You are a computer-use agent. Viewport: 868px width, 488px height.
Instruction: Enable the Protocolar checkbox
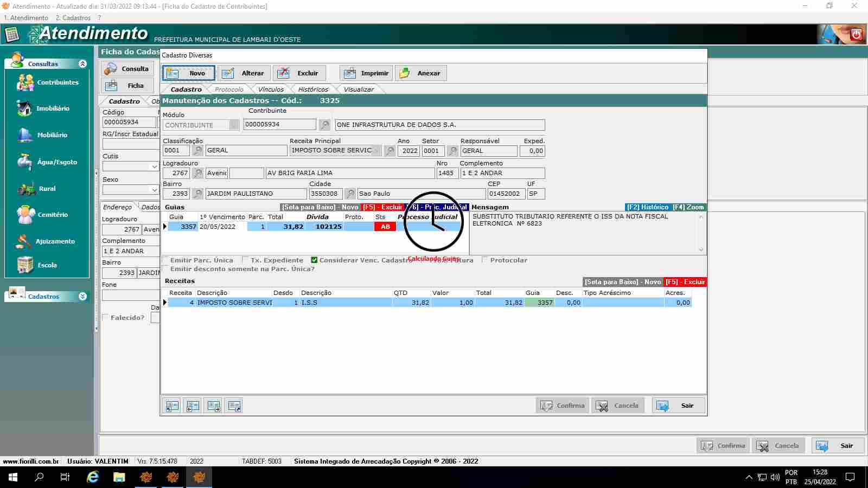point(485,260)
